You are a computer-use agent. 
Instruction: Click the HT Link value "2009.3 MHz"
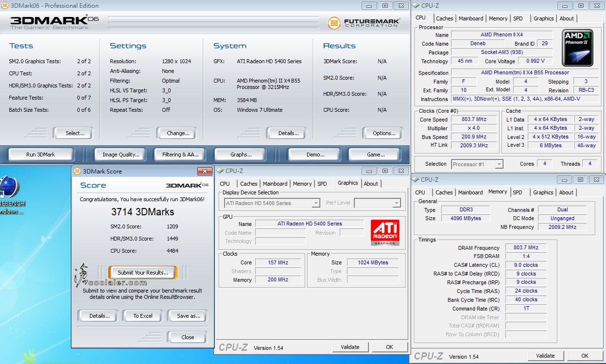click(474, 145)
